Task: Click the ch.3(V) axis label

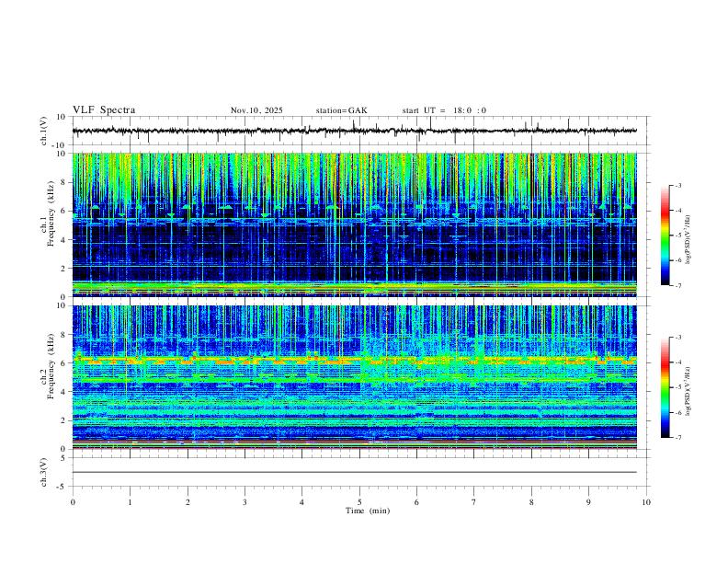Action: [44, 472]
